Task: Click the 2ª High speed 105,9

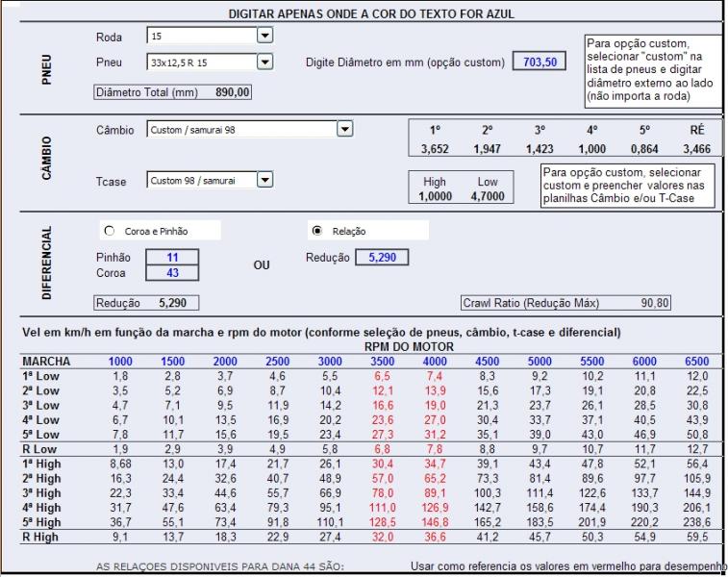Action: click(697, 479)
